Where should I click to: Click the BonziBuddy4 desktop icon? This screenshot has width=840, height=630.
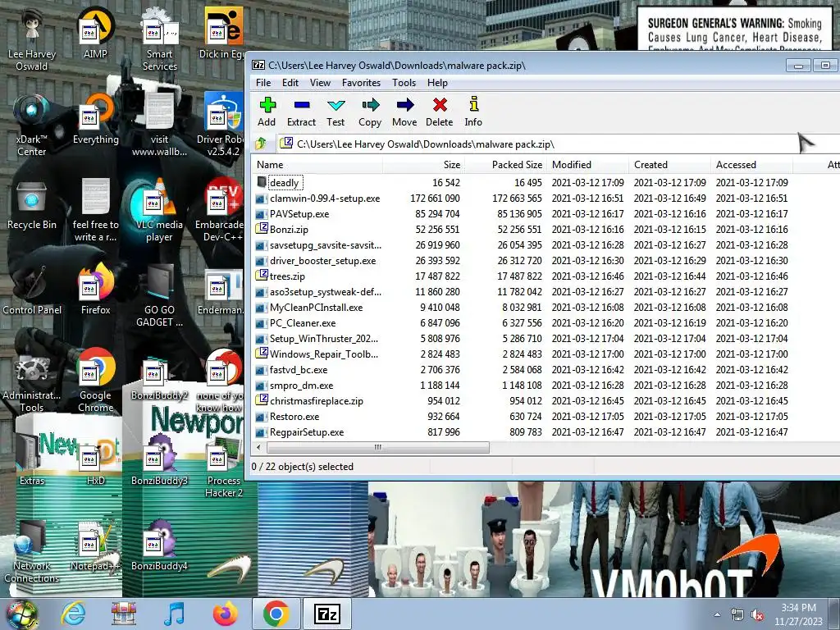click(x=159, y=546)
